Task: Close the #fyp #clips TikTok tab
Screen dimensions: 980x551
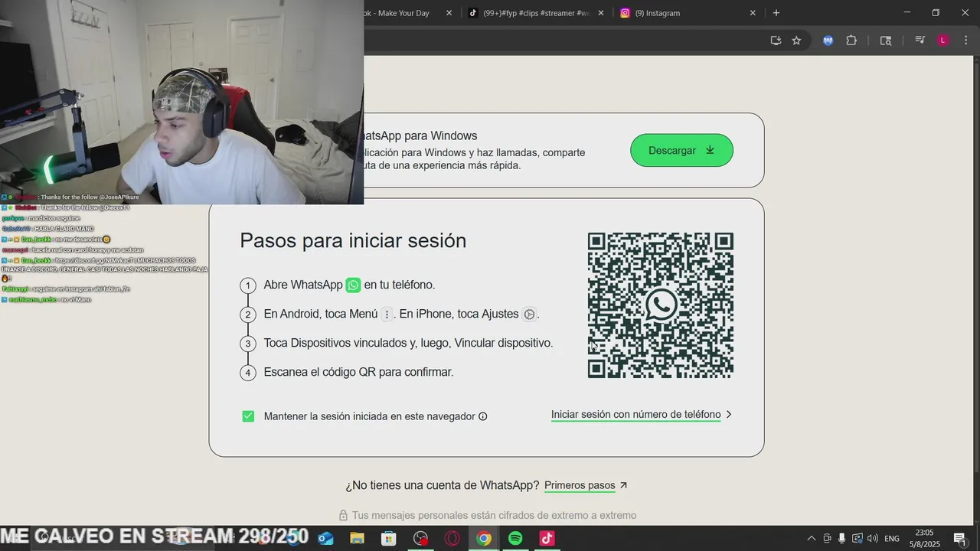Action: (x=601, y=13)
